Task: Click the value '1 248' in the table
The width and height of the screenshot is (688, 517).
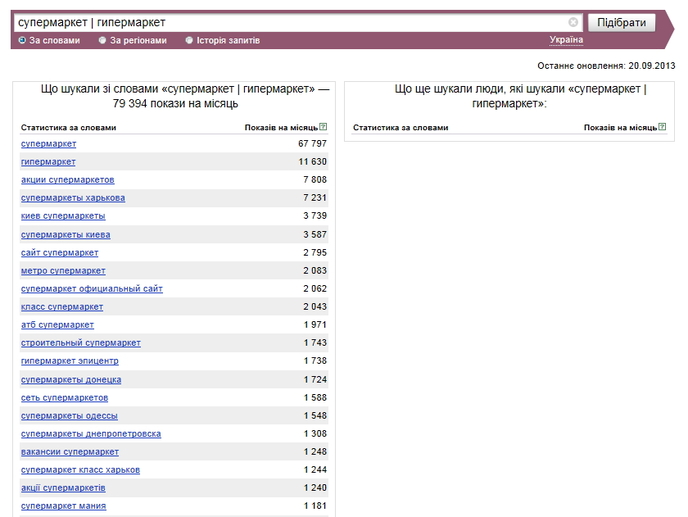Action: click(x=315, y=452)
